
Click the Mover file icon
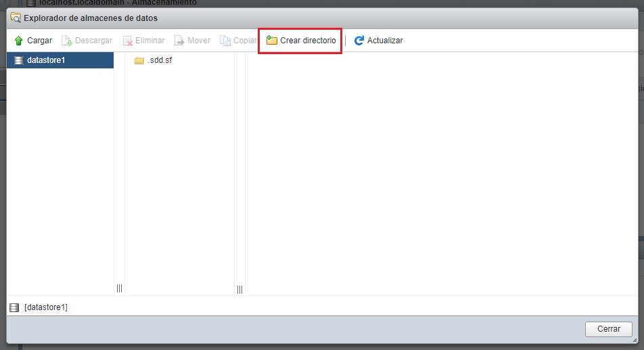coord(179,41)
